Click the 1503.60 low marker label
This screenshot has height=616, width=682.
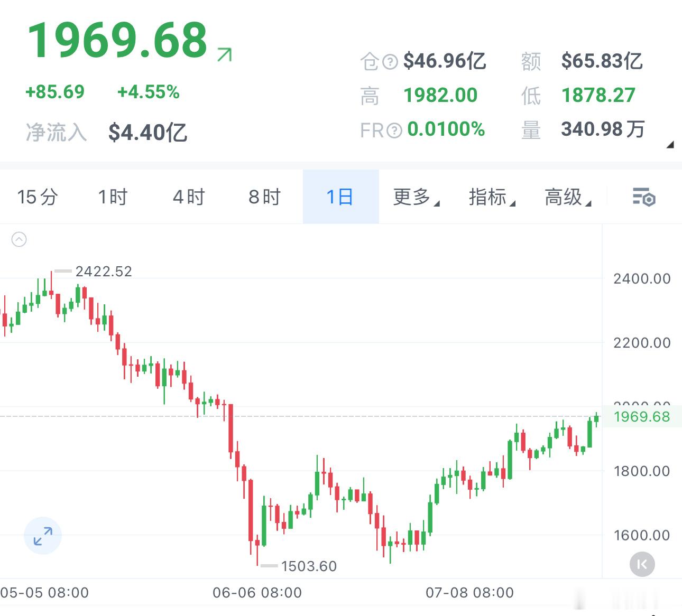coord(309,566)
